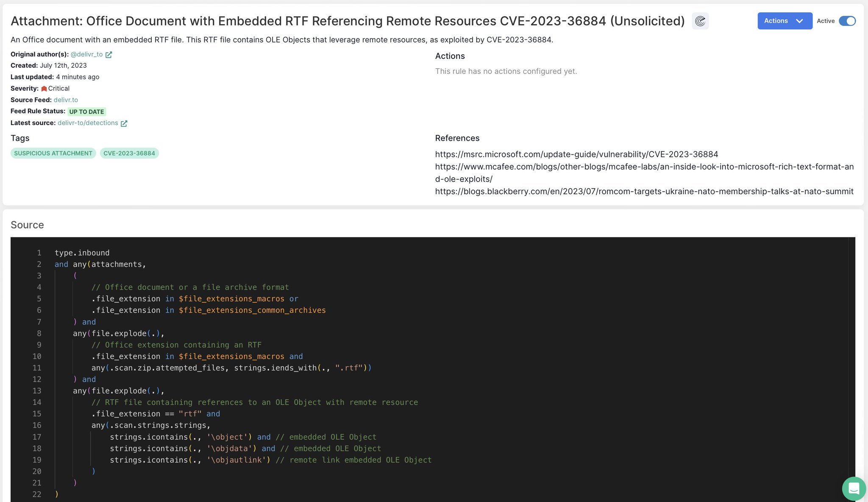
Task: Click the chevron on the Actions button
Action: pos(800,20)
